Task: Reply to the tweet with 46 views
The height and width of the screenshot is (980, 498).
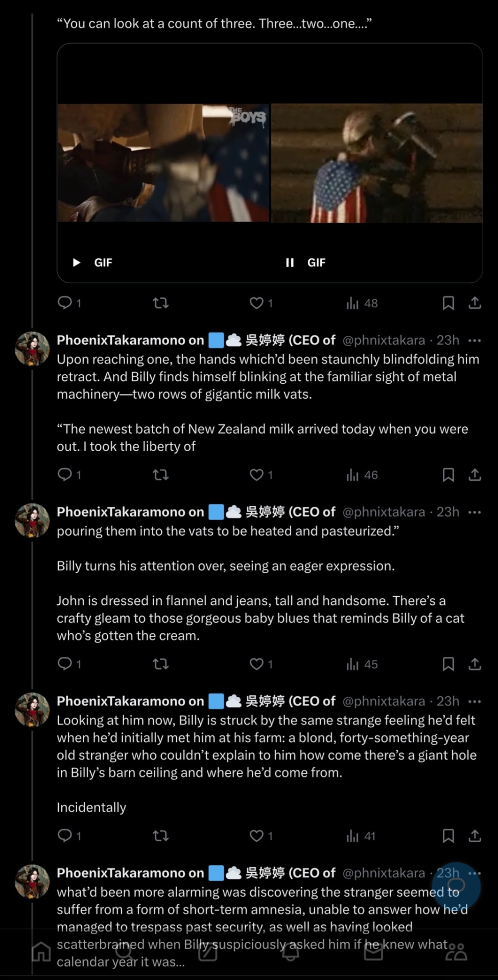Action: pos(65,475)
